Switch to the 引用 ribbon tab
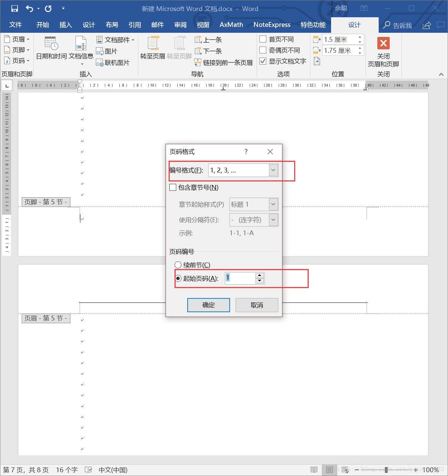The image size is (448, 476). 135,25
